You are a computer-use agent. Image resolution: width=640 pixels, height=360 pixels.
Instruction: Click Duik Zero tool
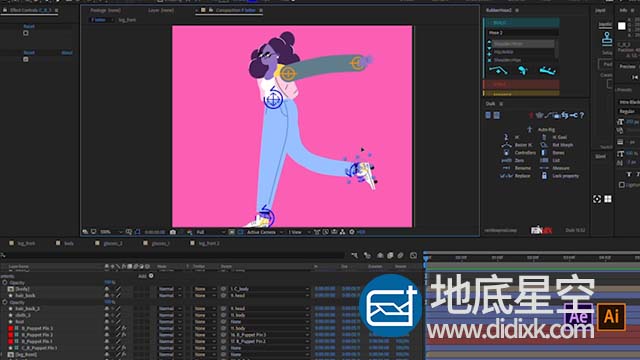pos(513,160)
